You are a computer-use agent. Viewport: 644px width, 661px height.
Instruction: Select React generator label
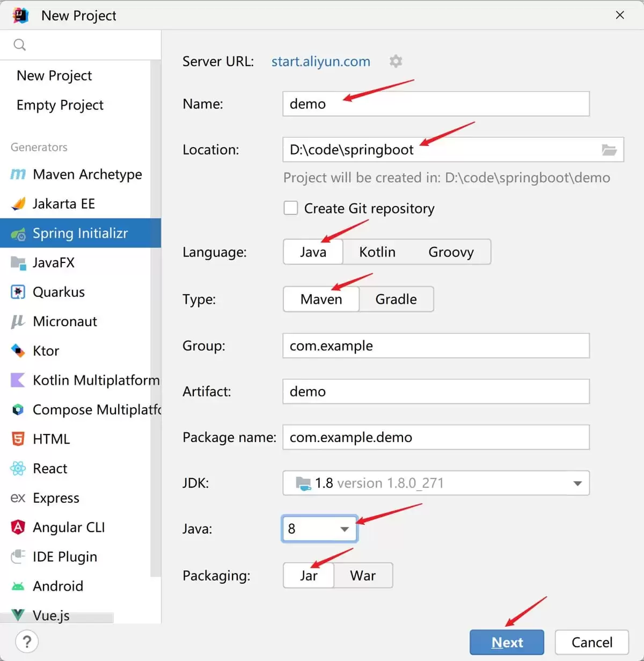pyautogui.click(x=50, y=468)
